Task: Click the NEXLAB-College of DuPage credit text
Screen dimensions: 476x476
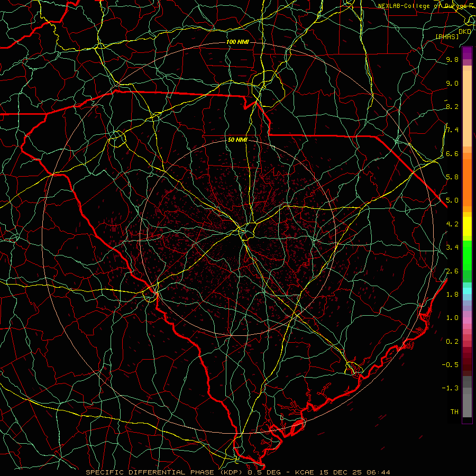Action: pyautogui.click(x=425, y=6)
